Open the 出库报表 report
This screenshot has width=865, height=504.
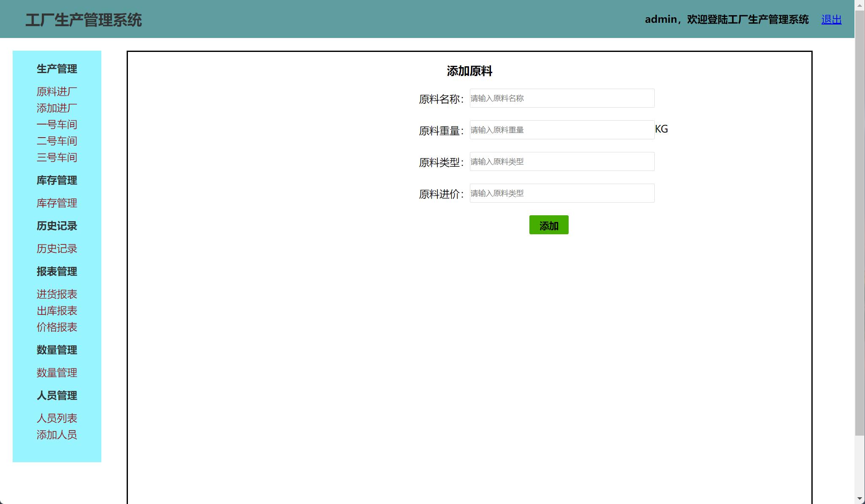tap(57, 311)
